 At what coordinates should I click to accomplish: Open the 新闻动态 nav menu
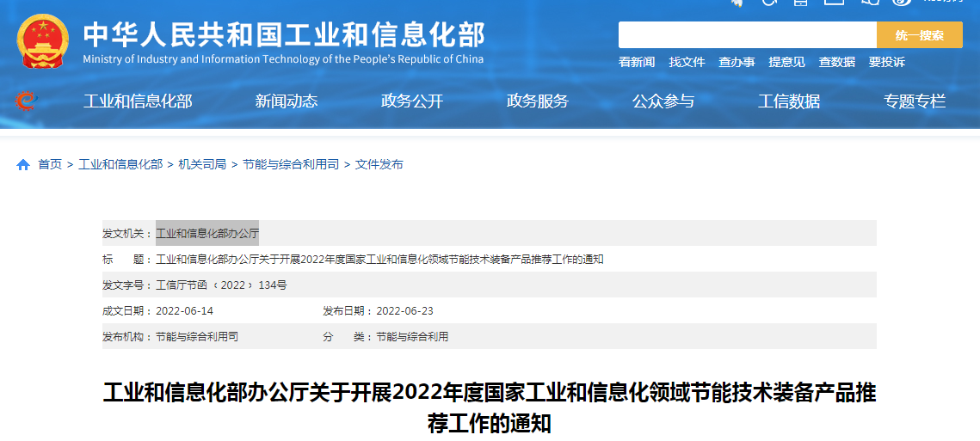(x=287, y=101)
